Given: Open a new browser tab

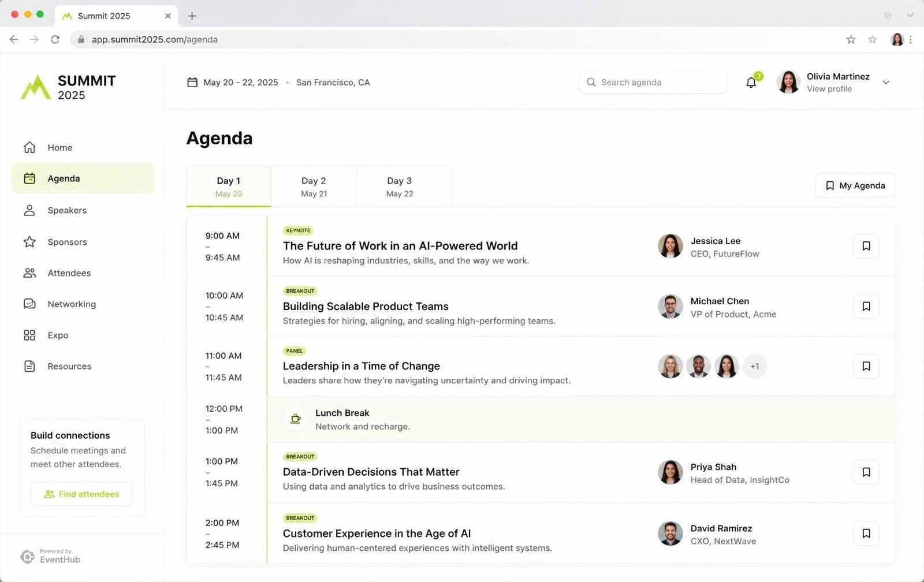Looking at the screenshot, I should (x=192, y=16).
